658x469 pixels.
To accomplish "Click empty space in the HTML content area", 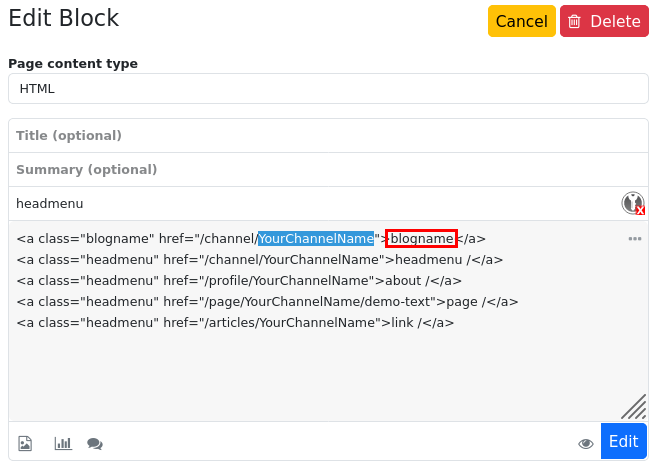I will [x=320, y=375].
